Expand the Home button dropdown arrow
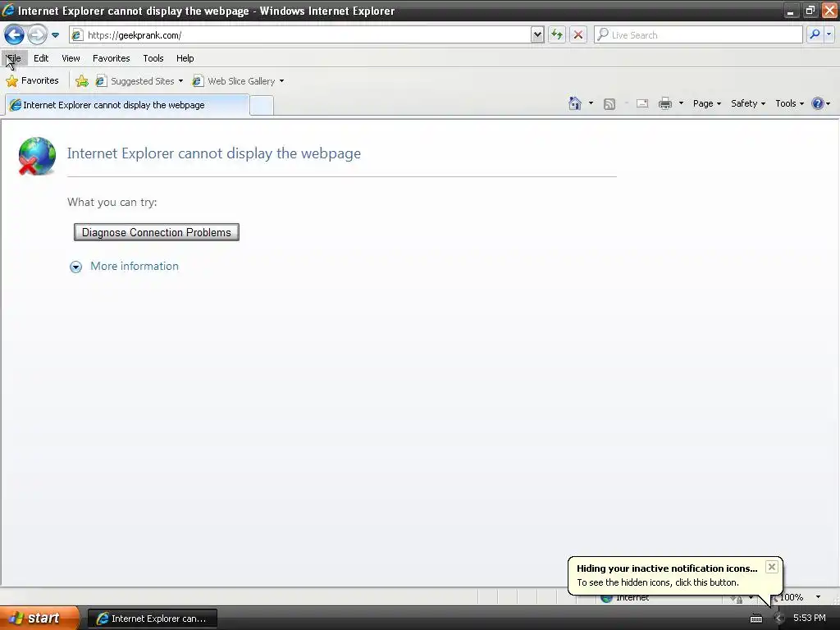Screen dimensions: 840x630 pyautogui.click(x=591, y=103)
